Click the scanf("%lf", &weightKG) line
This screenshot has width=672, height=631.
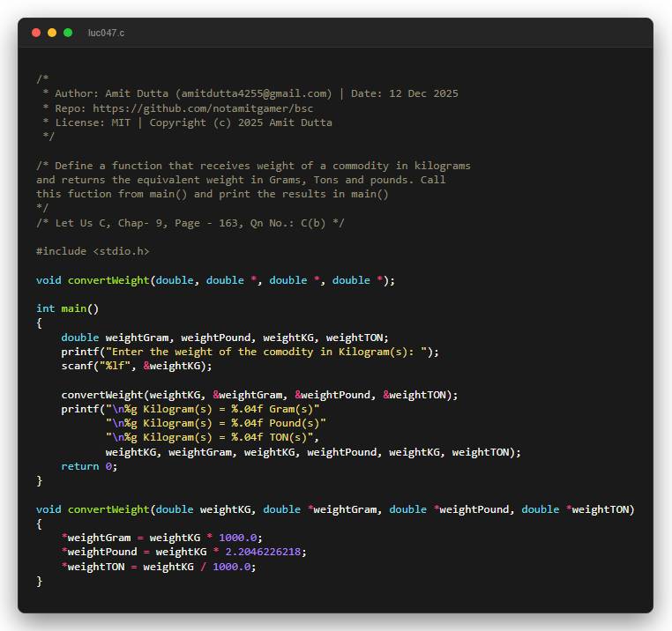[x=137, y=366]
